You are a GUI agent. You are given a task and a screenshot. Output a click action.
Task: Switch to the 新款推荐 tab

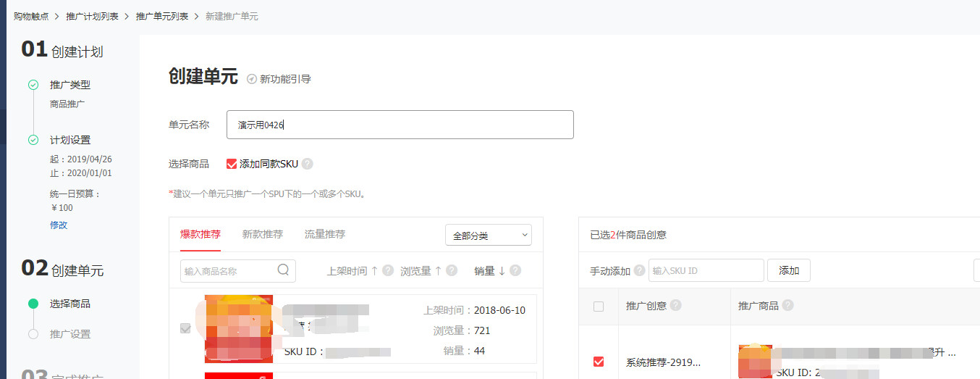coord(263,234)
